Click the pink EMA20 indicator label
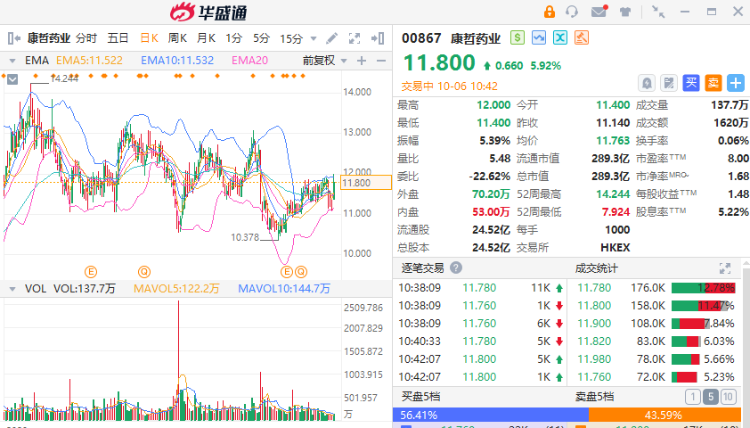Image resolution: width=750 pixels, height=428 pixels. click(250, 61)
